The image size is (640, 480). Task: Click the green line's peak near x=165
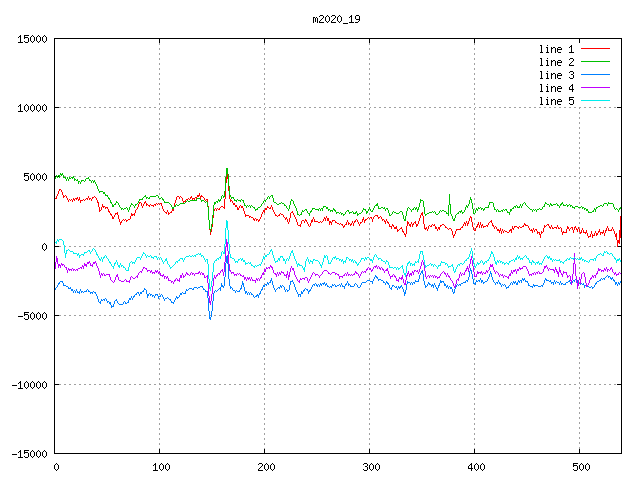pos(227,169)
